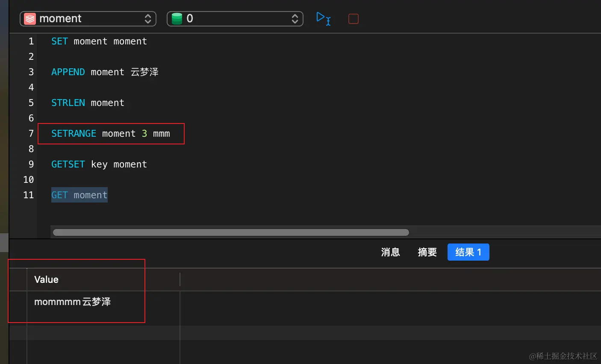Place cursor on SET moment moment line
Image resolution: width=601 pixels, height=364 pixels.
click(99, 41)
